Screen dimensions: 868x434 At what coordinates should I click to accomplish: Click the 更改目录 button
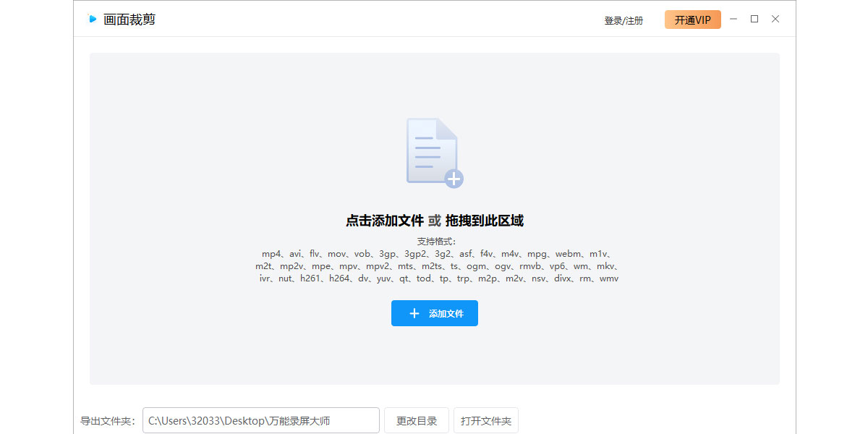tap(417, 420)
